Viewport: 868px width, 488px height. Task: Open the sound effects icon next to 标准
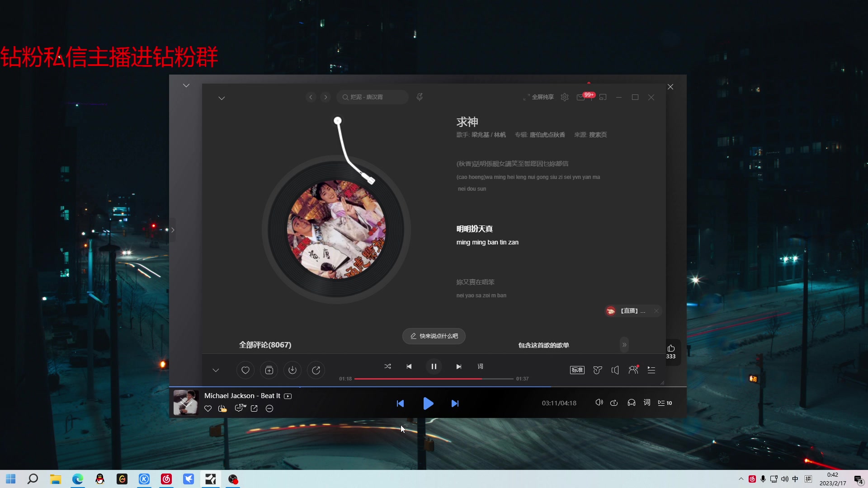597,370
